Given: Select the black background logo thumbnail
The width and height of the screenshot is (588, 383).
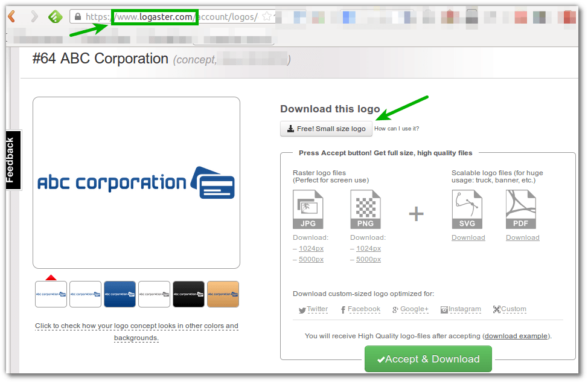Looking at the screenshot, I should click(188, 294).
